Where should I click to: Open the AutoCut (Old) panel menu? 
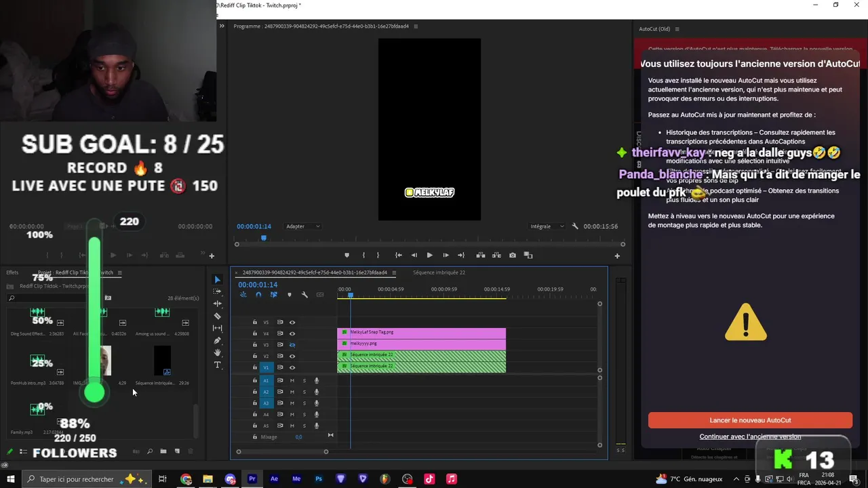click(x=677, y=29)
